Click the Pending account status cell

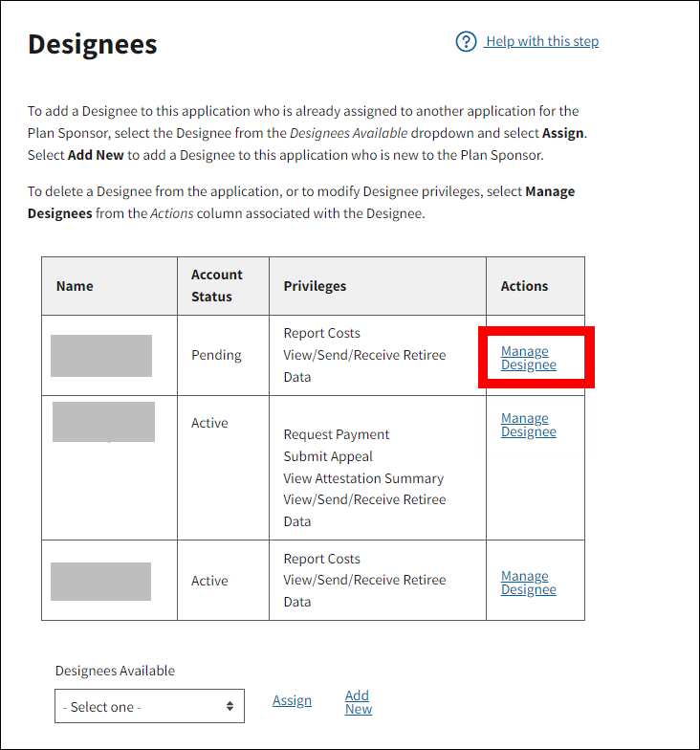tap(216, 355)
